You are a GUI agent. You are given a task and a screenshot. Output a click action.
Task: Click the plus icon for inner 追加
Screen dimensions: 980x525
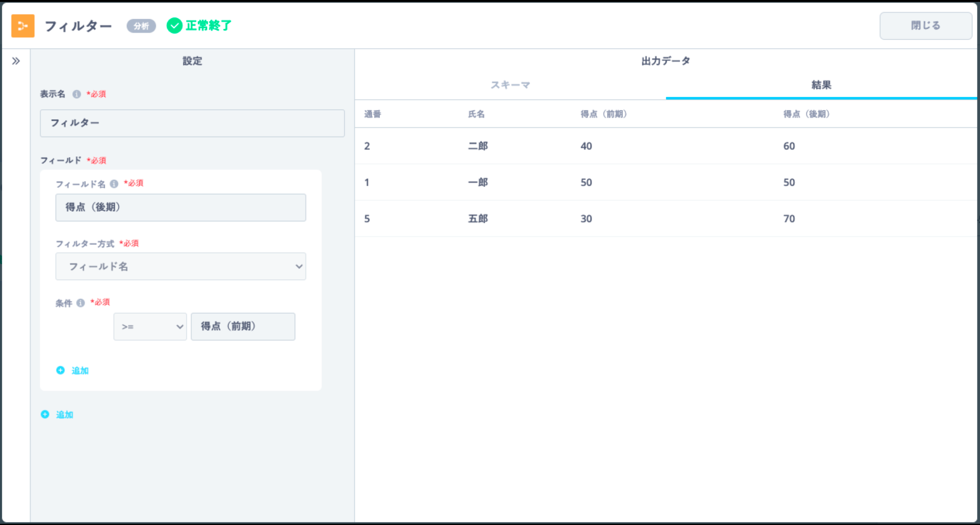[x=61, y=370]
